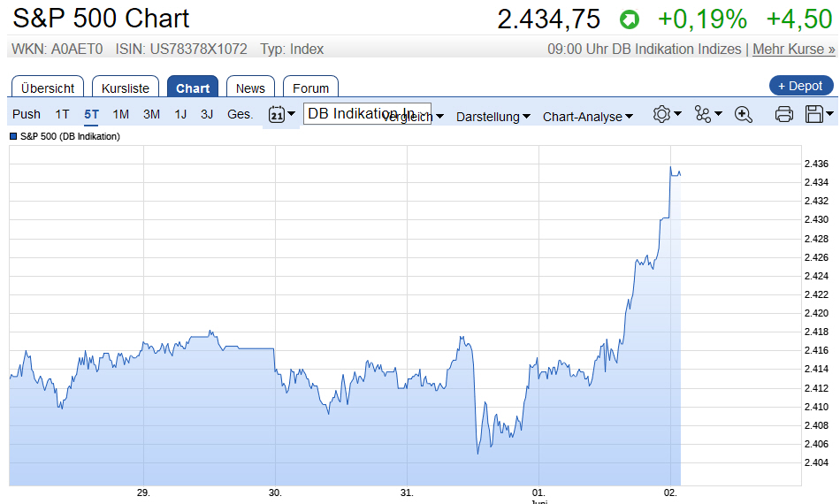Viewport: 840px width, 504px height.
Task: Click the share chart icon
Action: [x=707, y=114]
